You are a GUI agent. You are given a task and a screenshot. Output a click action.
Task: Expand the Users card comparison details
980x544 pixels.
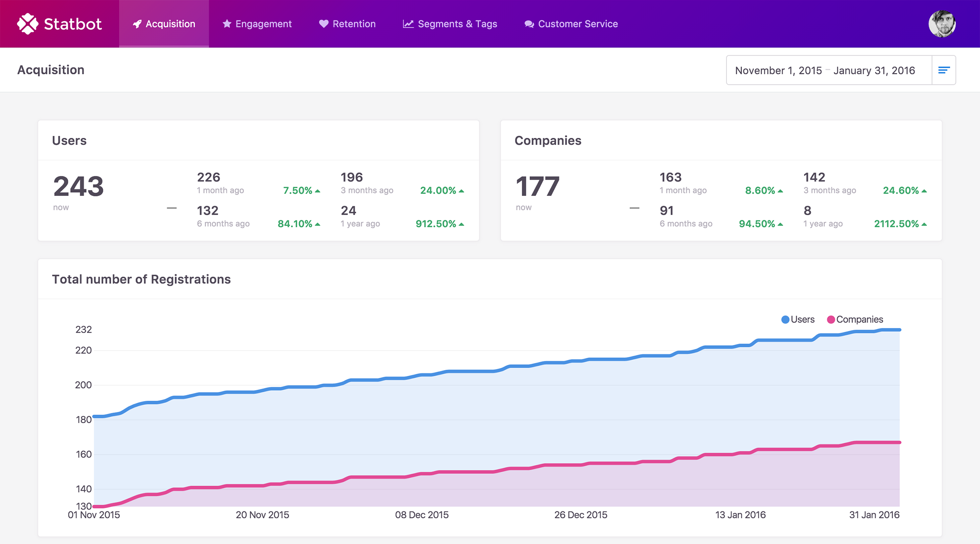click(171, 207)
